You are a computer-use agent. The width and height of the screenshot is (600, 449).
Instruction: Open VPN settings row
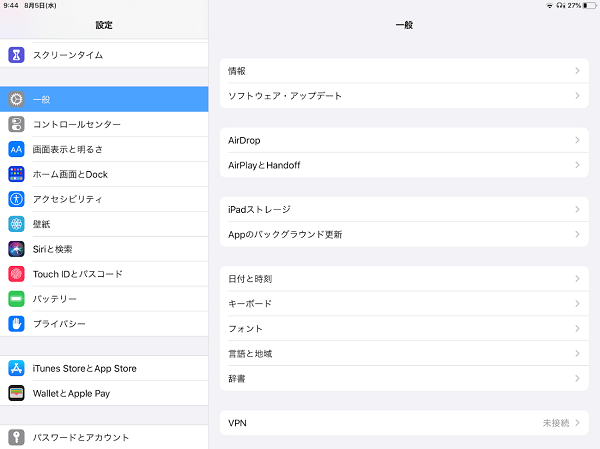[404, 423]
